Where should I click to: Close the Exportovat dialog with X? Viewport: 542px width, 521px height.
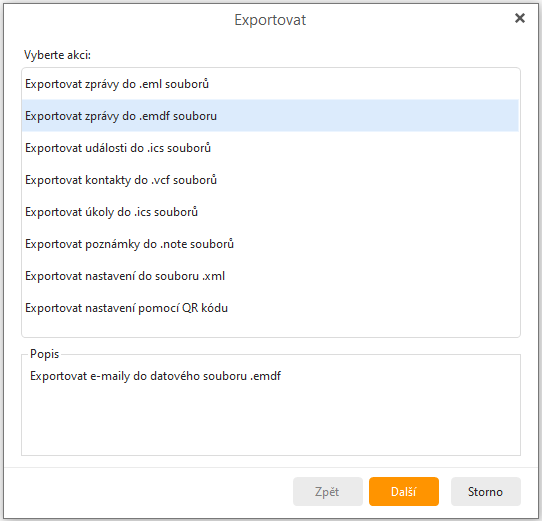520,18
